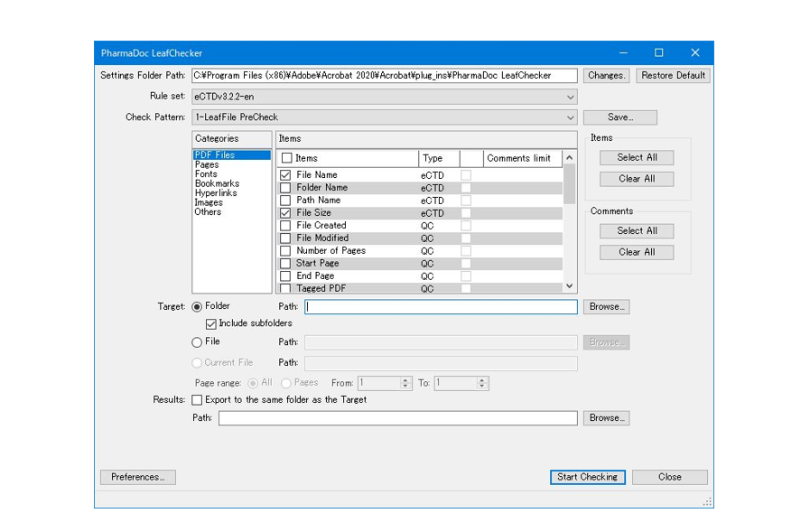Browse for the target folder path

pyautogui.click(x=607, y=307)
